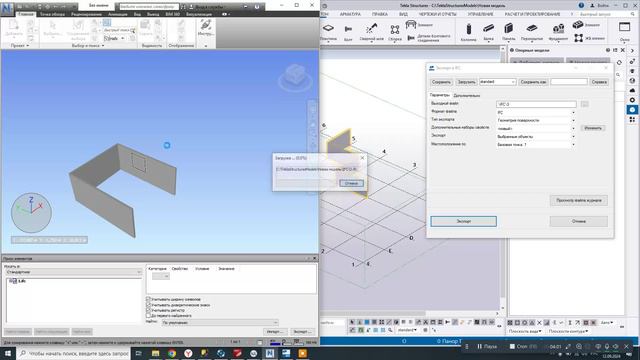Select the Column tool in Tekla ribbon

pos(469,32)
